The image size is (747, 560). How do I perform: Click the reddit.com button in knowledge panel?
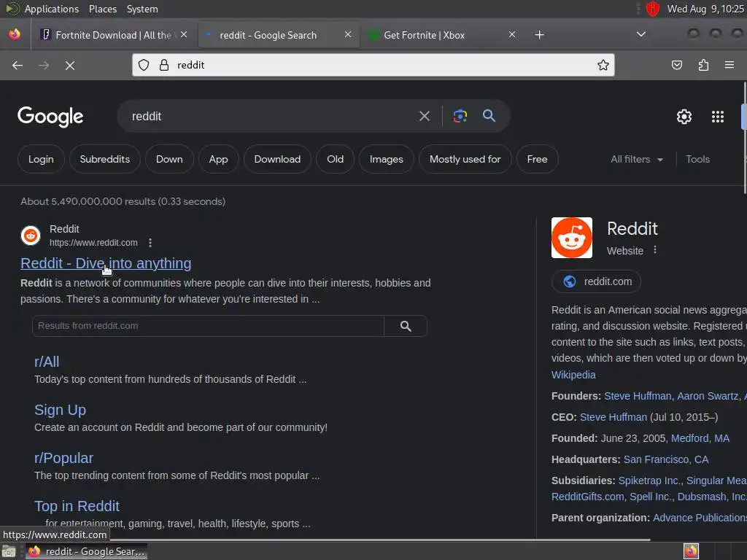point(596,281)
